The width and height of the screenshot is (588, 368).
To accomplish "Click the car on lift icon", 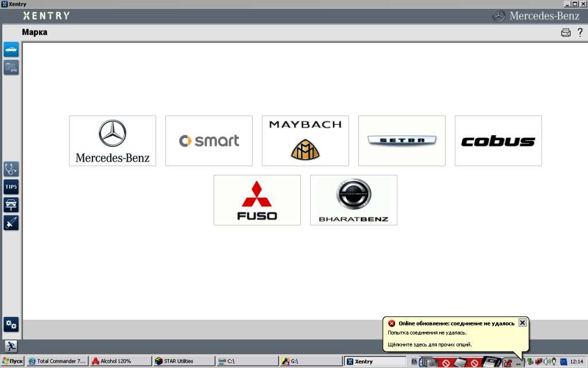I will pos(11,205).
